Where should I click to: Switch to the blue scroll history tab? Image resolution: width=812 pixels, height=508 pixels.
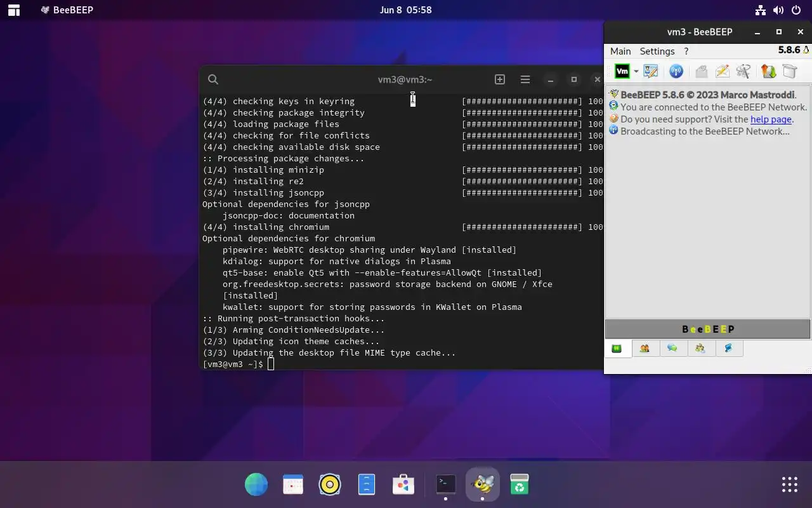pyautogui.click(x=729, y=349)
